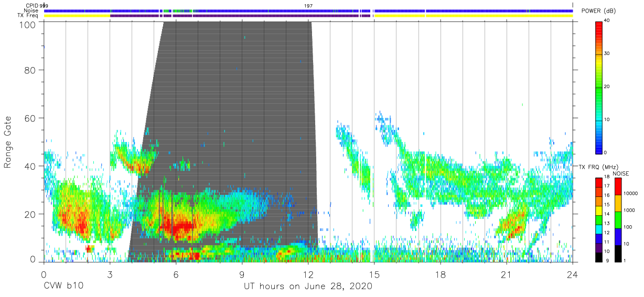Click the 'CVW b10' station label
The image size is (644, 297).
62,287
